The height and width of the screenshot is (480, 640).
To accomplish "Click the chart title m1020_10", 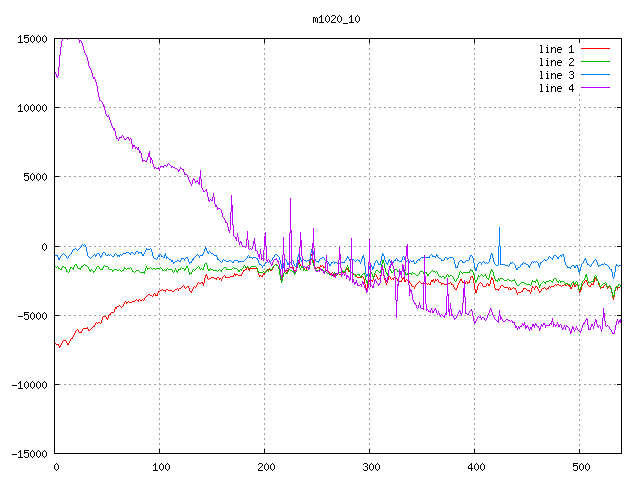I will [337, 18].
